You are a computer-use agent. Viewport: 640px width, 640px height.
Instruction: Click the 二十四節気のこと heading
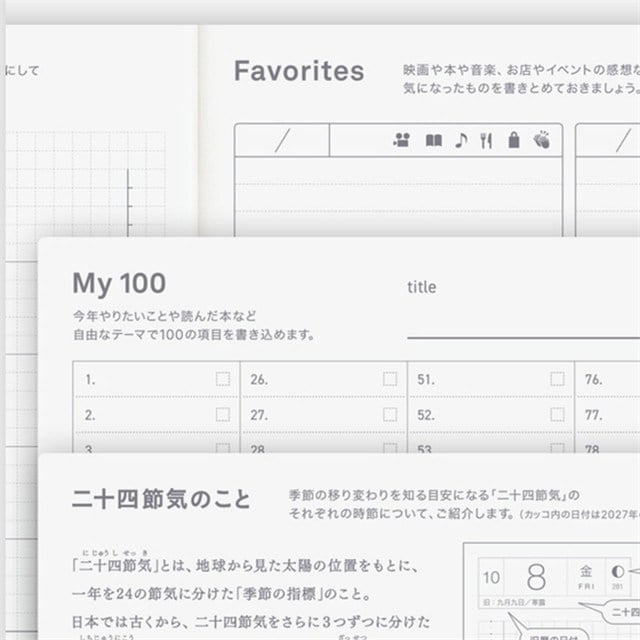point(161,499)
